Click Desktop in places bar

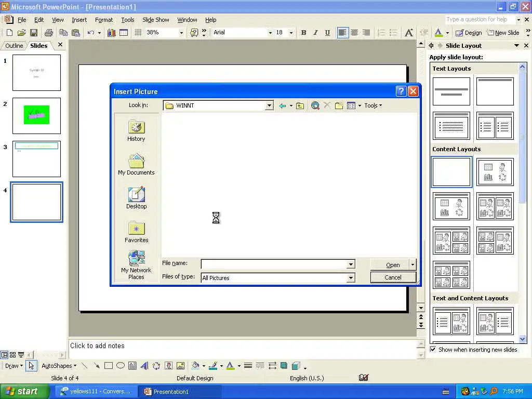click(x=136, y=198)
